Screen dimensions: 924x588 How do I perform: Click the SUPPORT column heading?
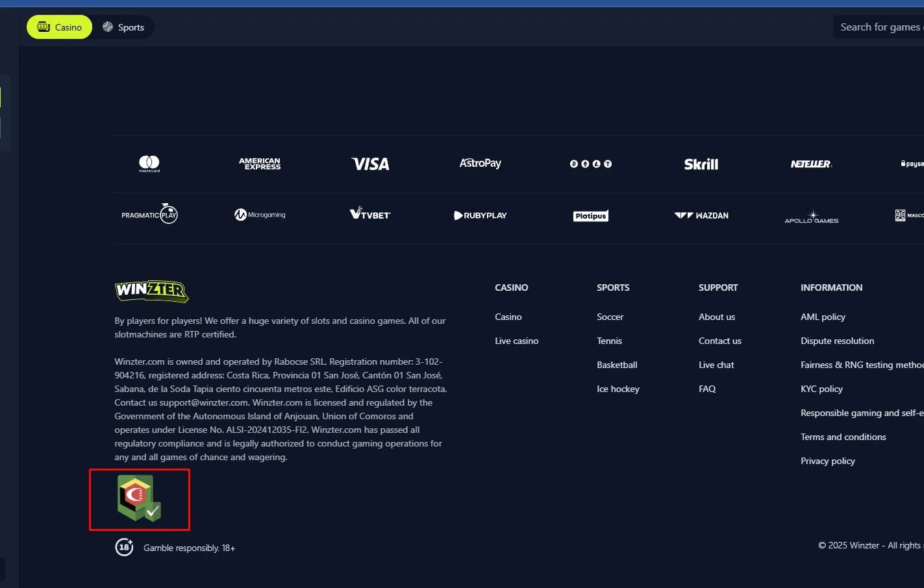click(719, 288)
